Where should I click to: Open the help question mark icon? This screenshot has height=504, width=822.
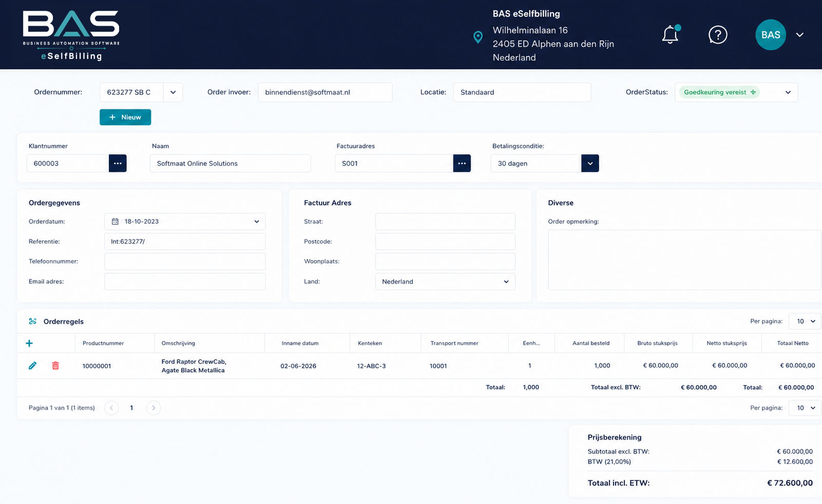pyautogui.click(x=718, y=35)
